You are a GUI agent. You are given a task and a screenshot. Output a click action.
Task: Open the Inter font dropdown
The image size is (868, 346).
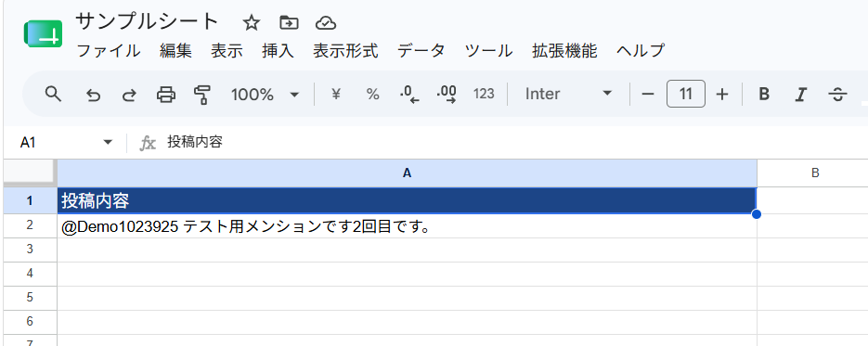(568, 94)
